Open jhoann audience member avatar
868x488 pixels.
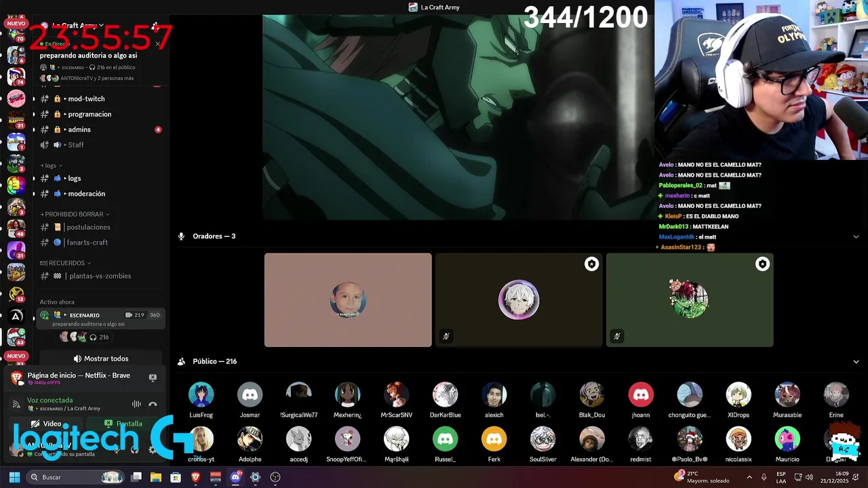[640, 394]
